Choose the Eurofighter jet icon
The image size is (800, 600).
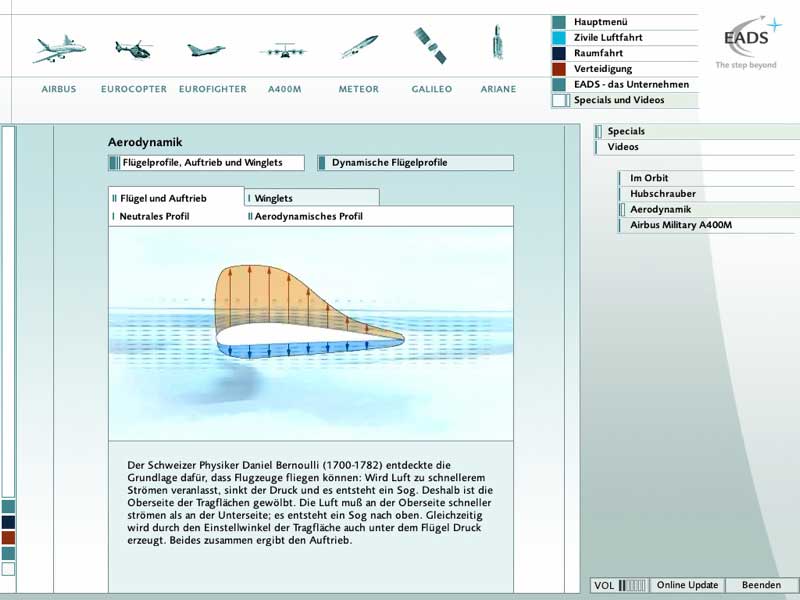pyautogui.click(x=206, y=49)
